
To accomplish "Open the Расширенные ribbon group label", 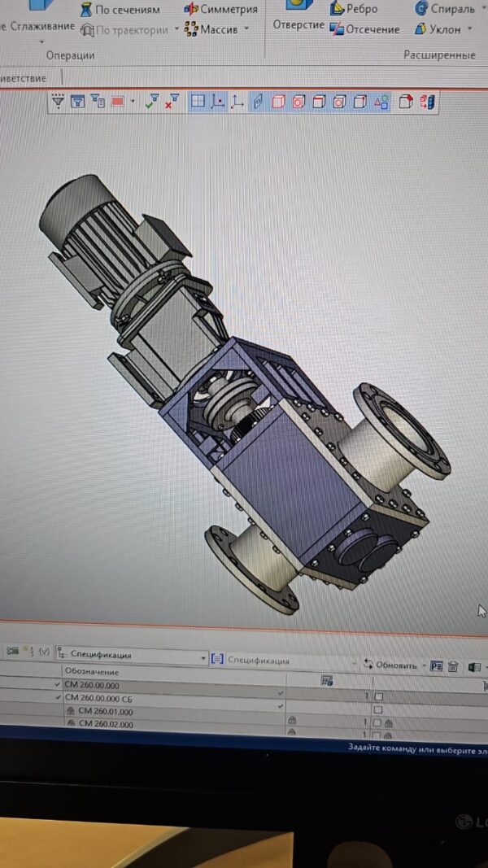I will click(x=439, y=55).
